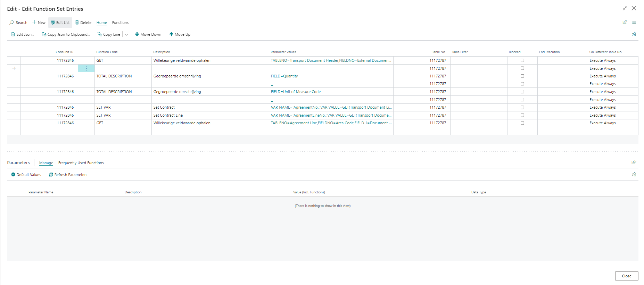Viewport: 644px width, 285px height.
Task: Open FIELD=Unit of Measure Code link
Action: pos(296,92)
